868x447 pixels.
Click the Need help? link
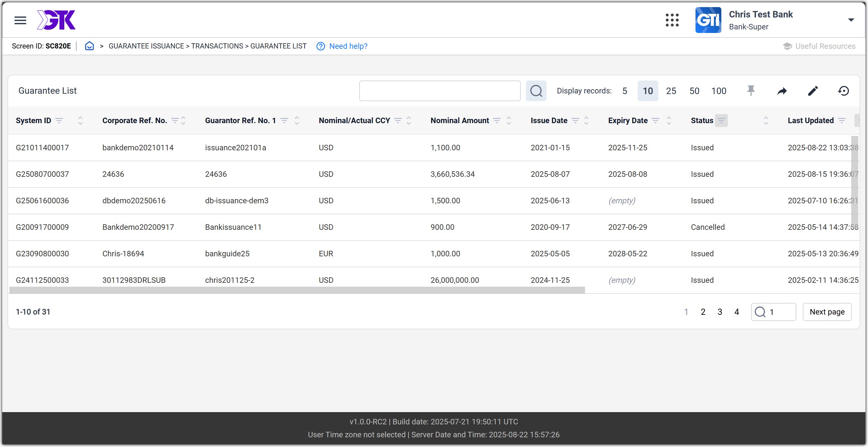point(342,46)
